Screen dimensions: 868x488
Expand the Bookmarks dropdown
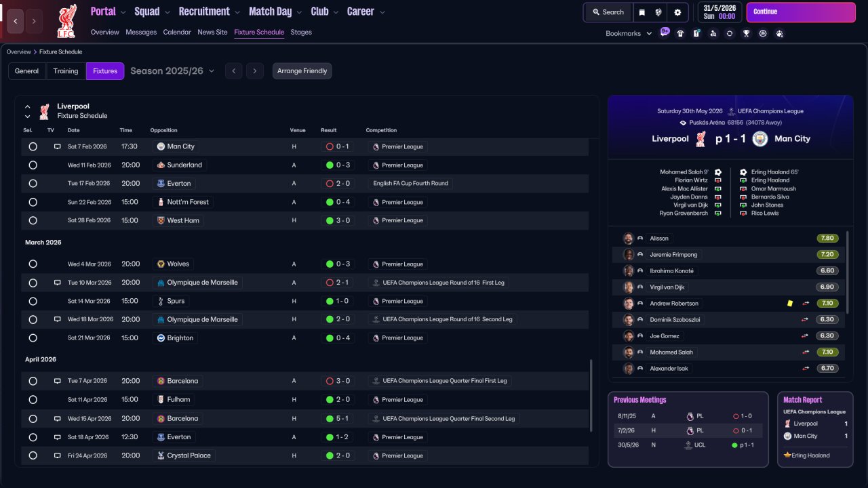click(x=629, y=33)
